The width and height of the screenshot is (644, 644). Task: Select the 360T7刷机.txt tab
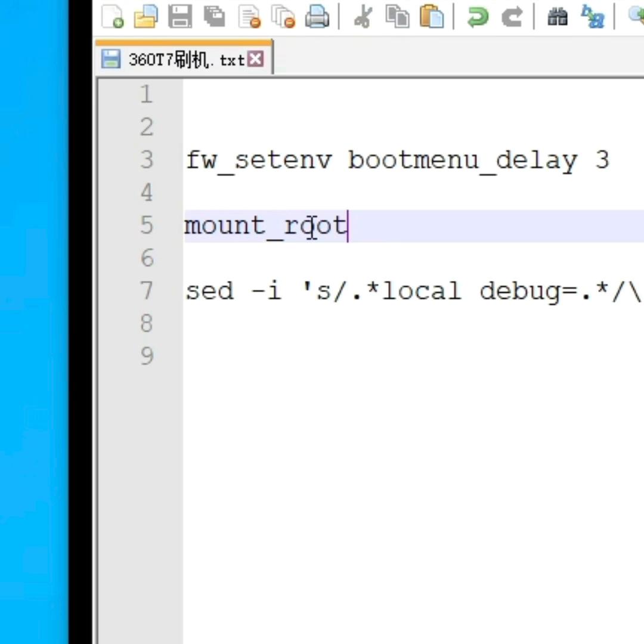pyautogui.click(x=185, y=60)
